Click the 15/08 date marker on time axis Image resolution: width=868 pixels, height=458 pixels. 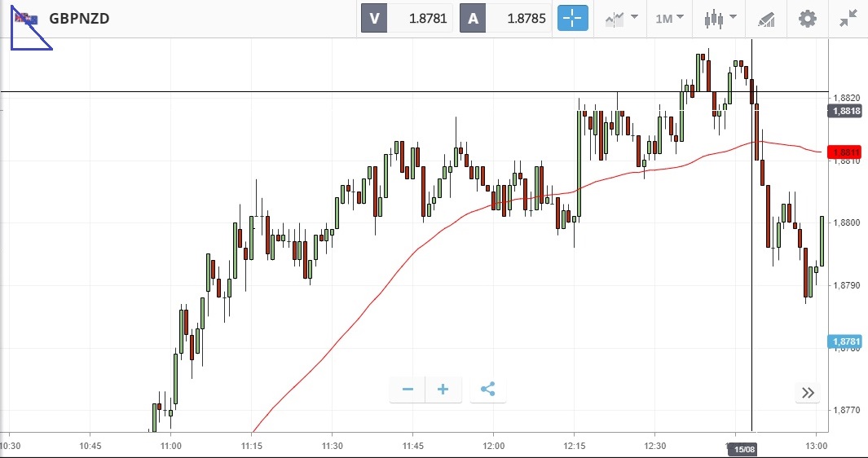(x=745, y=449)
